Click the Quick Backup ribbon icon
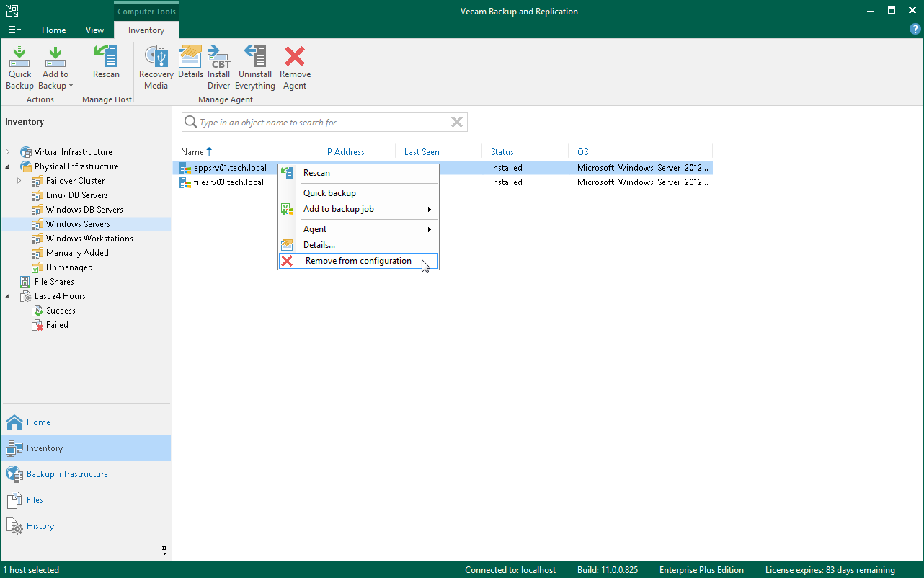 (19, 68)
